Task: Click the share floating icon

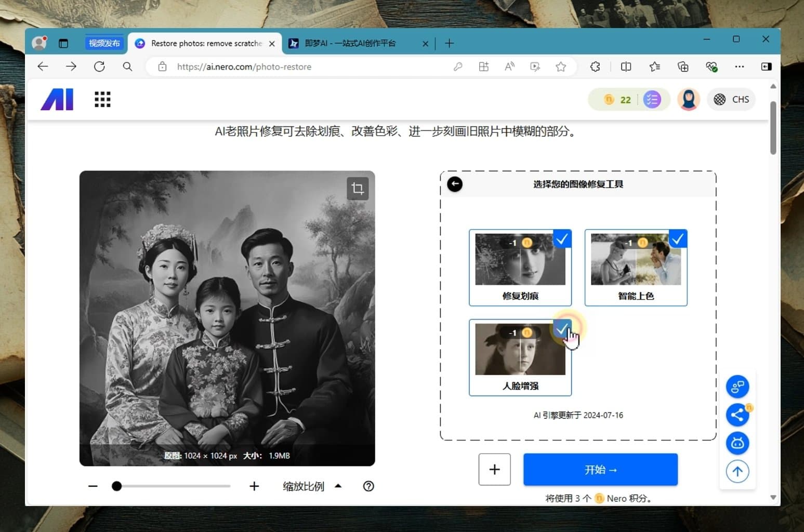Action: (737, 415)
